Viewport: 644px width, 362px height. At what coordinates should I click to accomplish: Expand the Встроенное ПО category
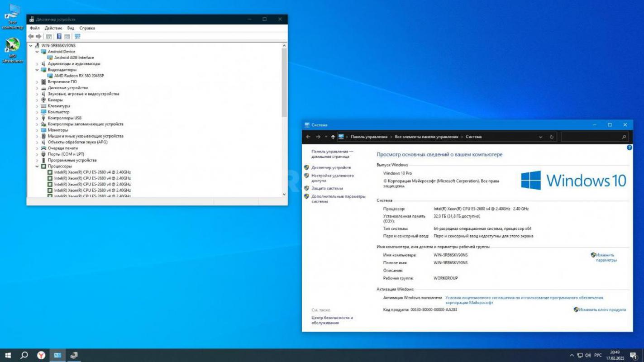[37, 82]
